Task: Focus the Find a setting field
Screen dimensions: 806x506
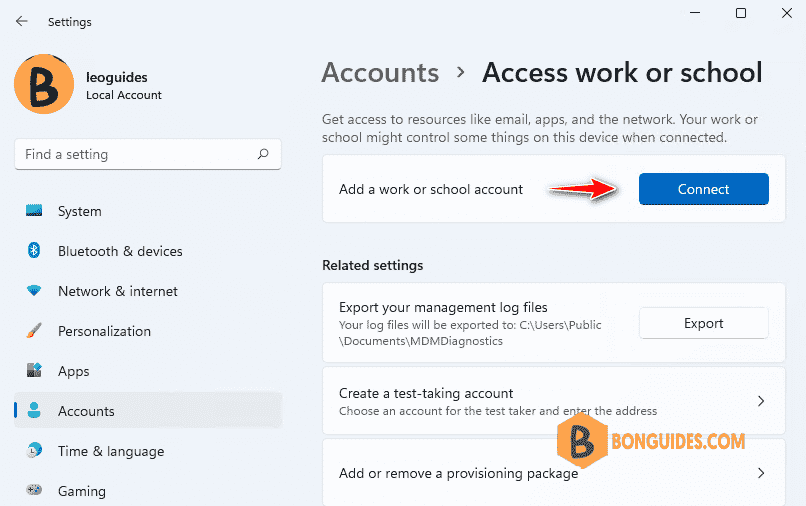Action: click(148, 154)
